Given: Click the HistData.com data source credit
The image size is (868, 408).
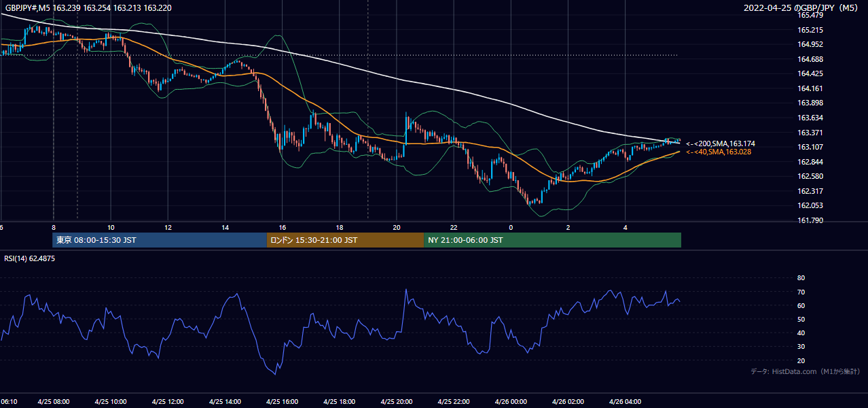Looking at the screenshot, I should click(x=806, y=371).
